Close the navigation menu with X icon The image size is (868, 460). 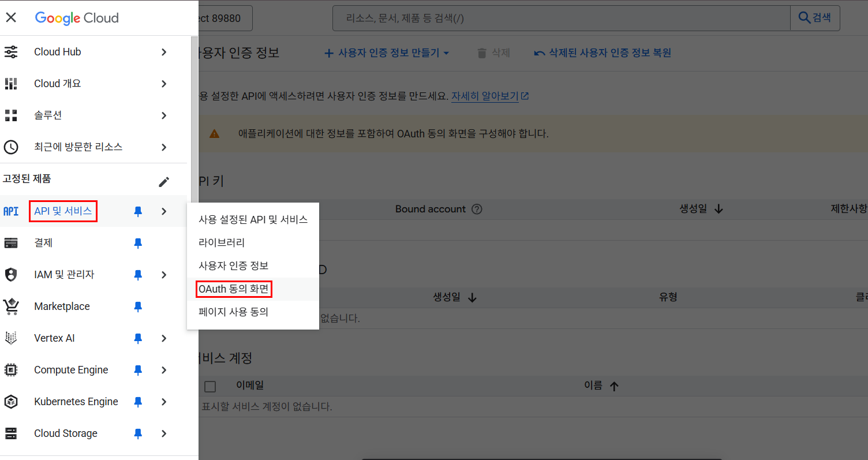point(11,17)
